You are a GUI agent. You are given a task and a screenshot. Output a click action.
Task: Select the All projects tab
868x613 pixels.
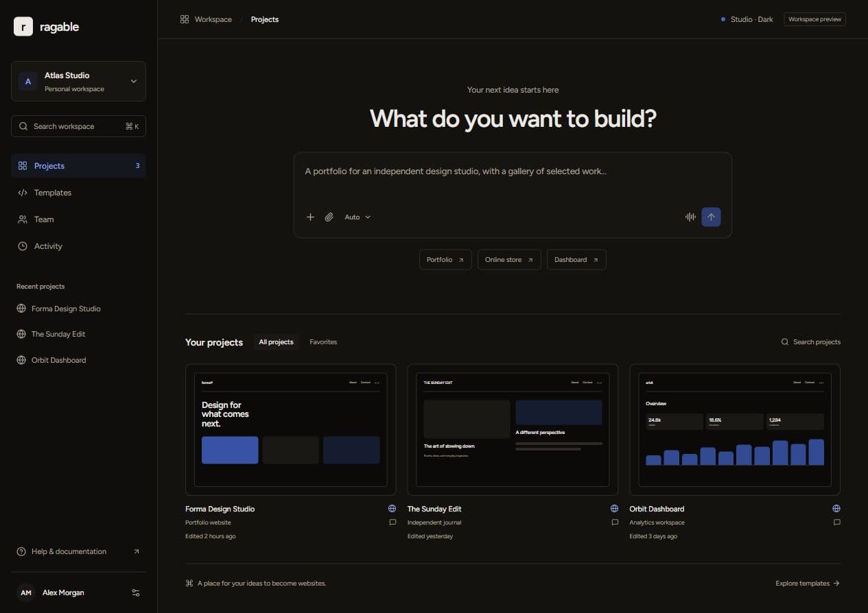tap(276, 342)
